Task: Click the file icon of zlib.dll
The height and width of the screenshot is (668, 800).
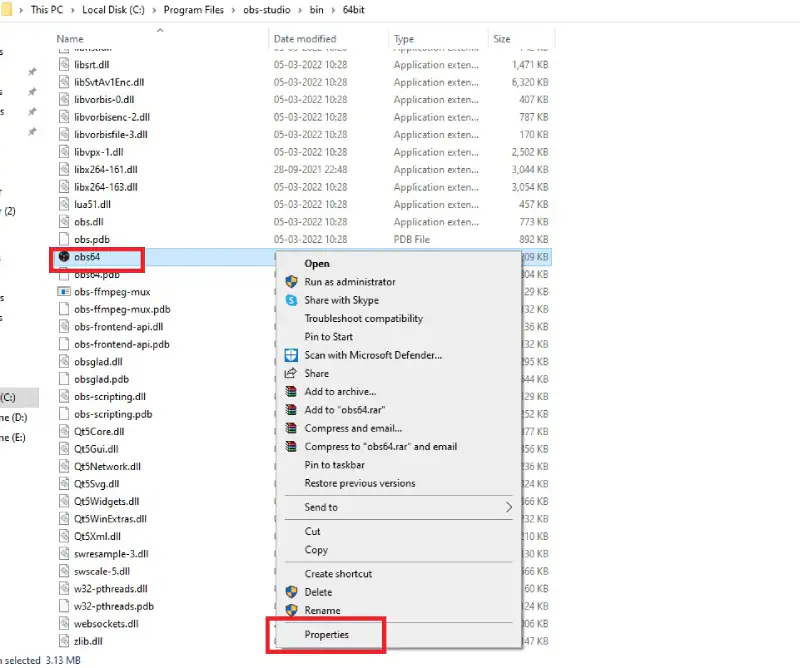Action: (64, 641)
